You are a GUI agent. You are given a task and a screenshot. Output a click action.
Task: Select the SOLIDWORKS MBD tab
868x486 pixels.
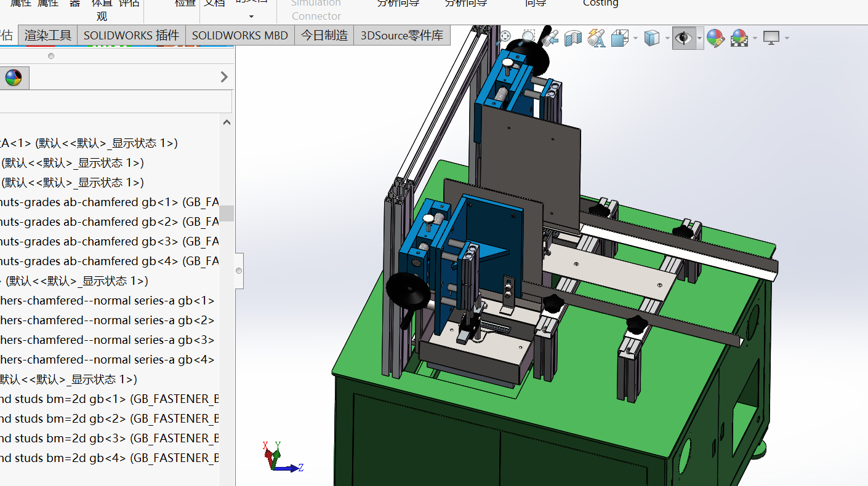pyautogui.click(x=240, y=35)
